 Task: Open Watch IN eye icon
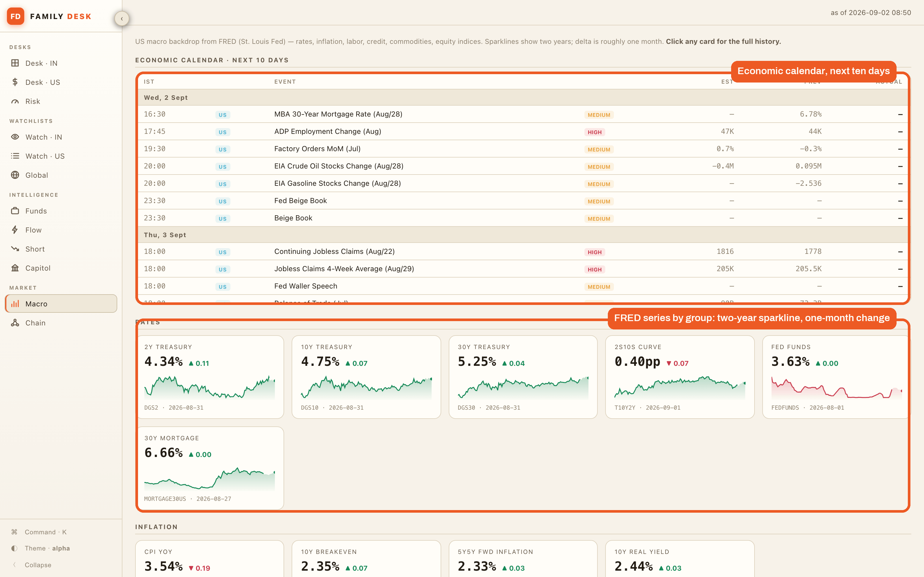15,137
